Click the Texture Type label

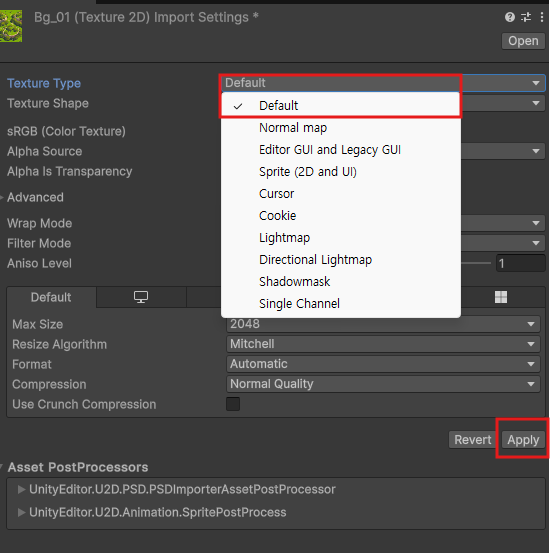[x=44, y=84]
